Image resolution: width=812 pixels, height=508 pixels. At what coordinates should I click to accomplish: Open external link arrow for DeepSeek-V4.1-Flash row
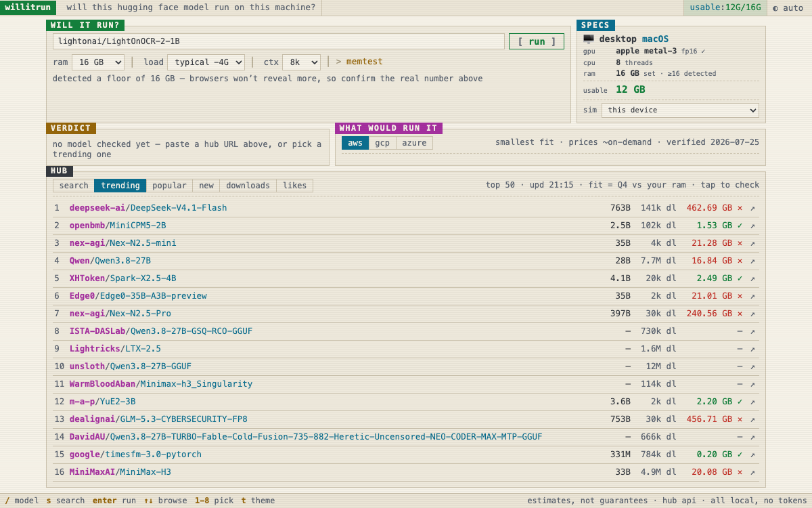[752, 208]
